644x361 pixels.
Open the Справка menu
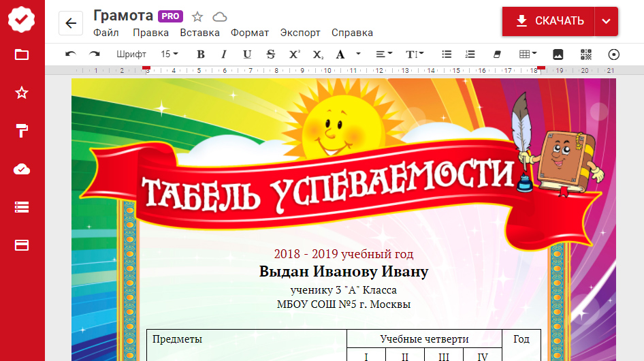pos(353,33)
